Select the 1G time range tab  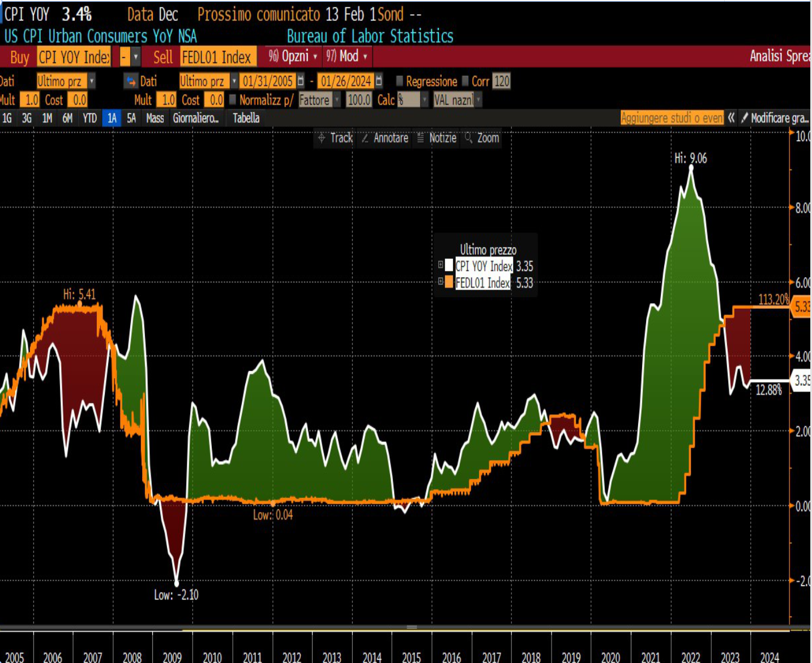[7, 118]
